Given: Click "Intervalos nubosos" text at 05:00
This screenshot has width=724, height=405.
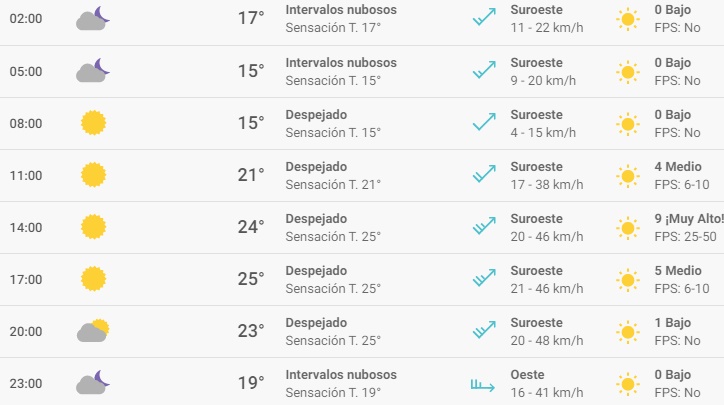Looking at the screenshot, I should tap(341, 63).
